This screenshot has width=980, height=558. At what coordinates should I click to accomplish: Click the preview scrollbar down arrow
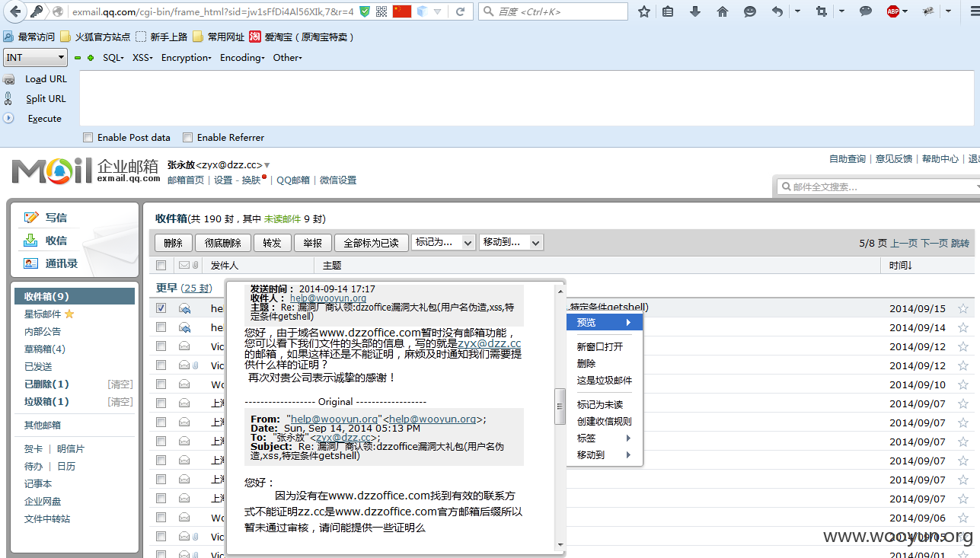coord(560,545)
